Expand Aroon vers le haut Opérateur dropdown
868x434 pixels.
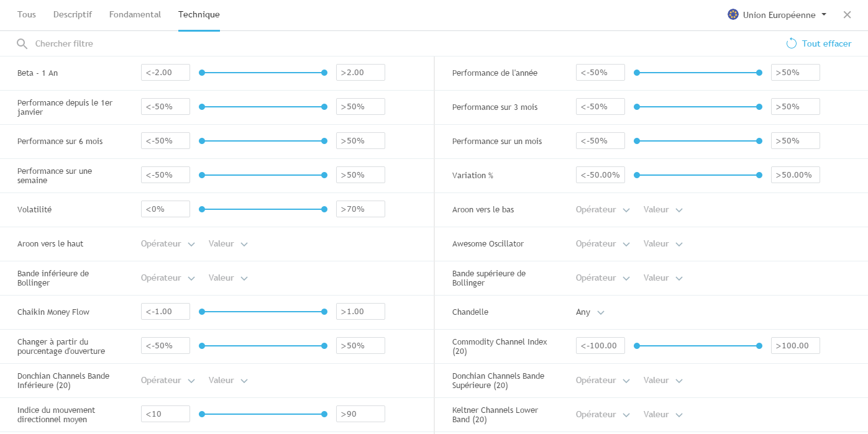pos(168,244)
